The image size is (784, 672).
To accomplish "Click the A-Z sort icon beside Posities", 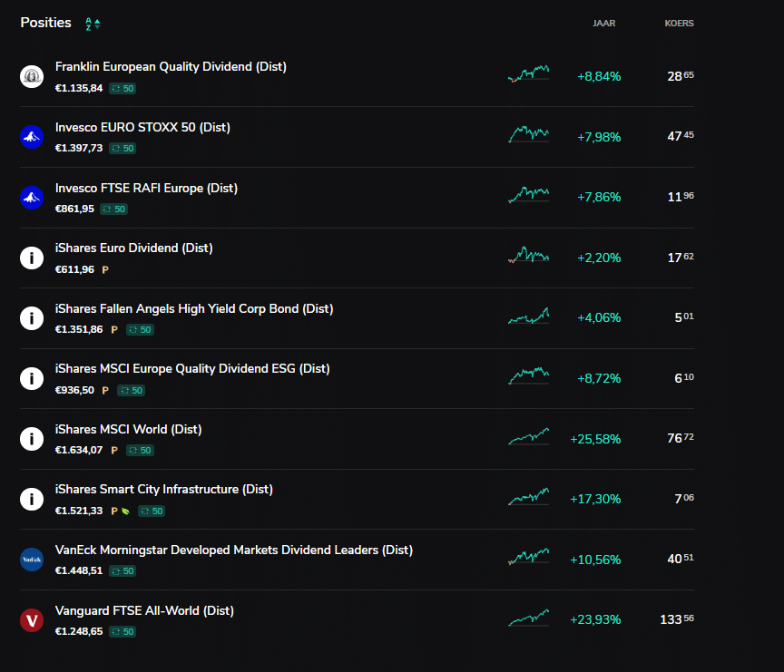I will click(93, 24).
